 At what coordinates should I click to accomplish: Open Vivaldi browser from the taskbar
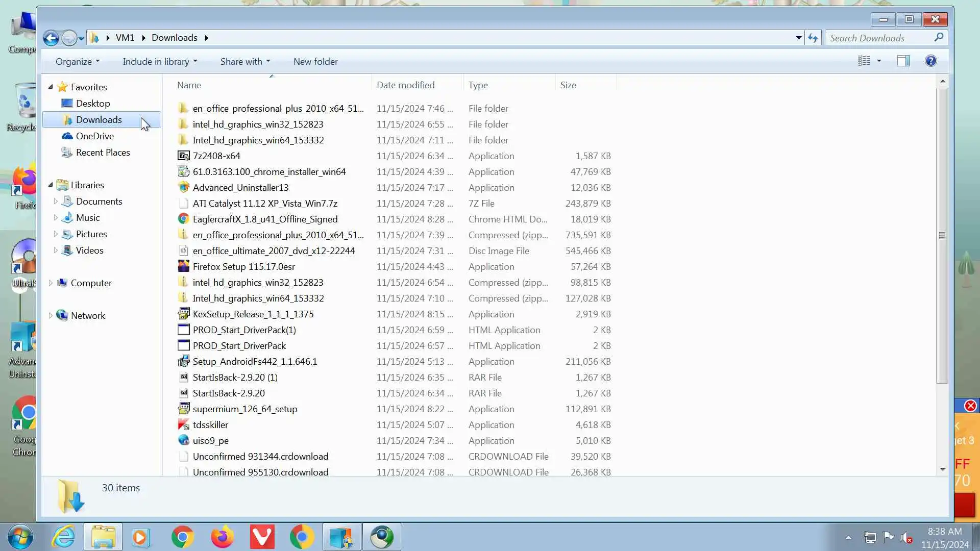point(262,537)
